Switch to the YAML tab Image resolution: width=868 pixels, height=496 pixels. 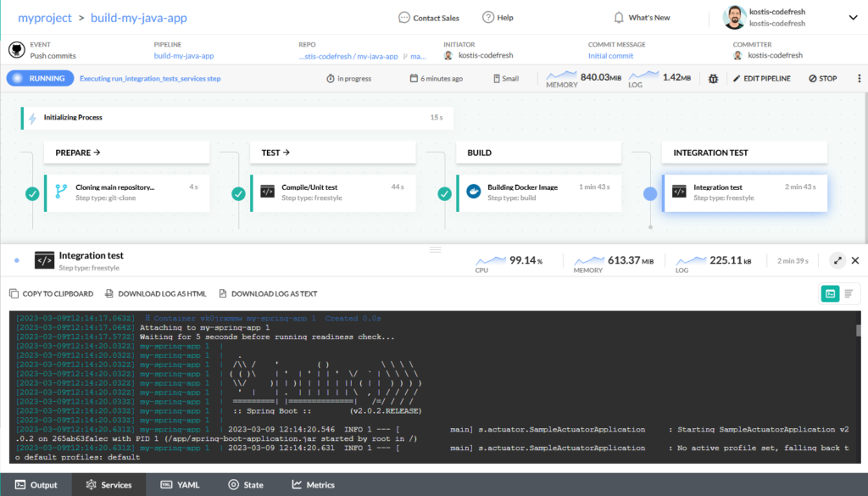(180, 485)
